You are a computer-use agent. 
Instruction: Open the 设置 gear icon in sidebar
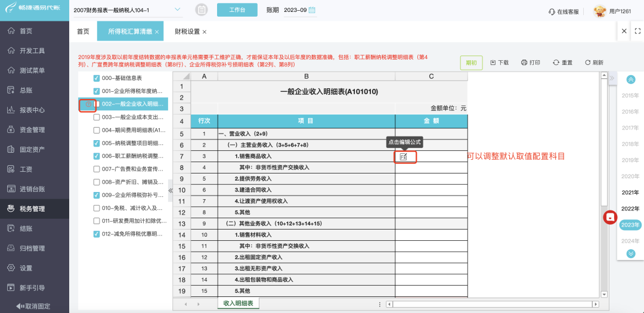click(11, 268)
